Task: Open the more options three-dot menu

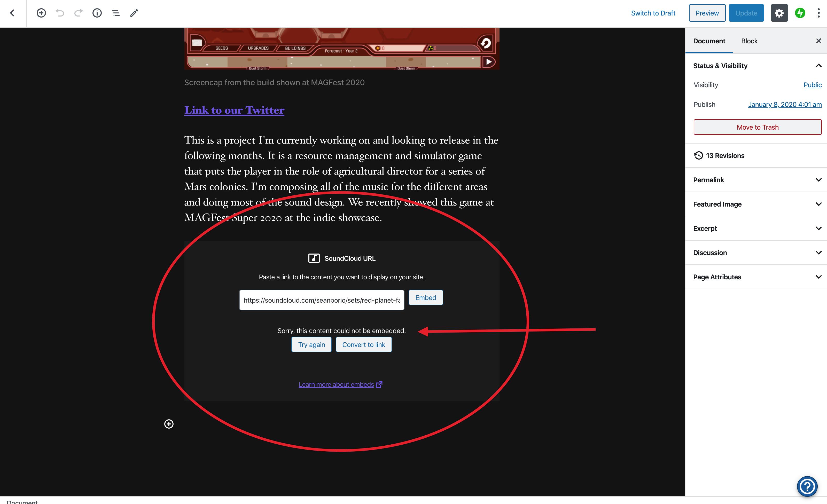Action: click(818, 13)
